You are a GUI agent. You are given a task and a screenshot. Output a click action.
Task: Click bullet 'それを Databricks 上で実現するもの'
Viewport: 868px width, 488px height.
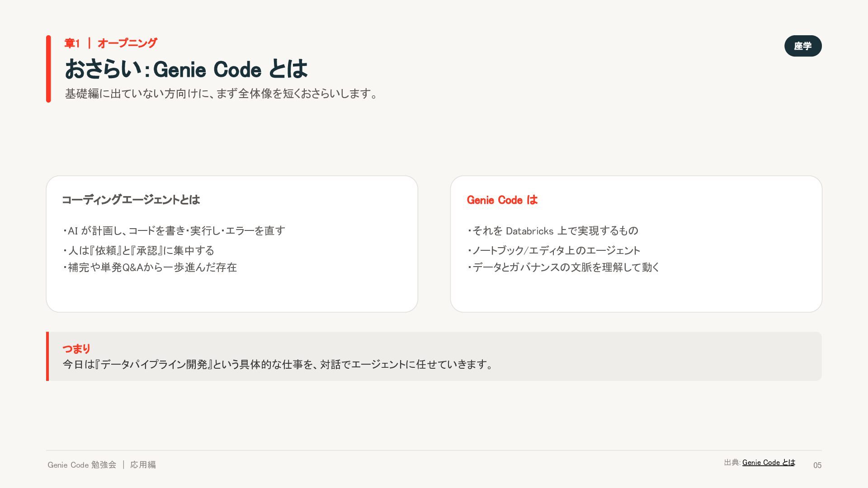point(552,230)
